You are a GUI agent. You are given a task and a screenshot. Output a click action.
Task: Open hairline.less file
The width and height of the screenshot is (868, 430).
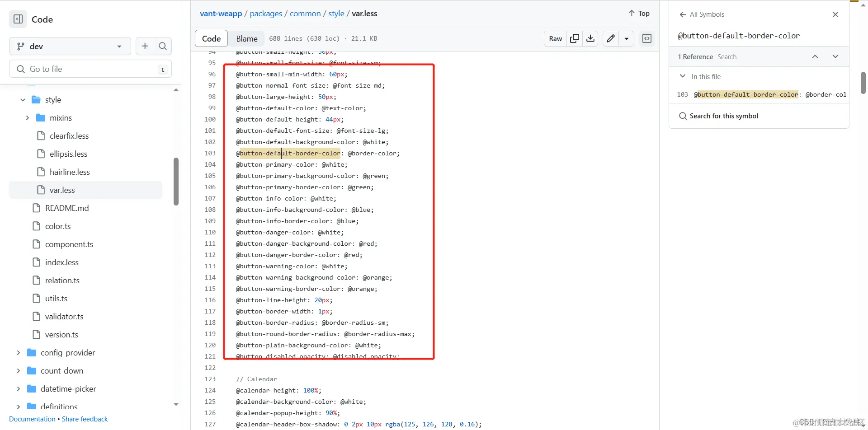pyautogui.click(x=70, y=172)
